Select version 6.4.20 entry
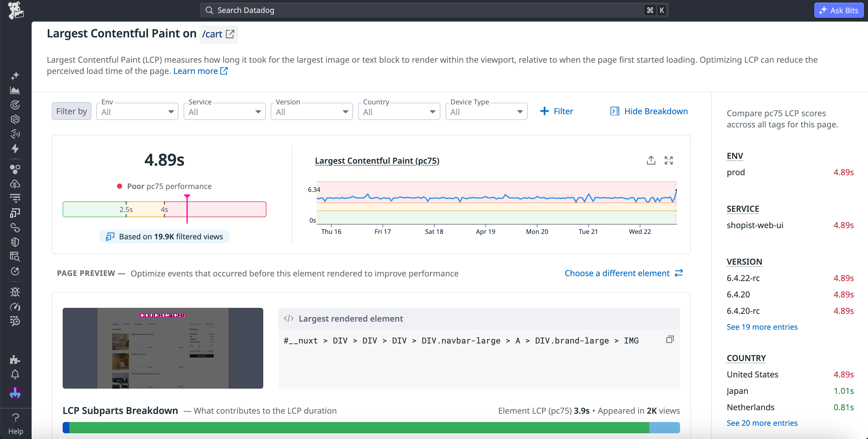Screen dimensions: 868x439 pyautogui.click(x=790, y=295)
